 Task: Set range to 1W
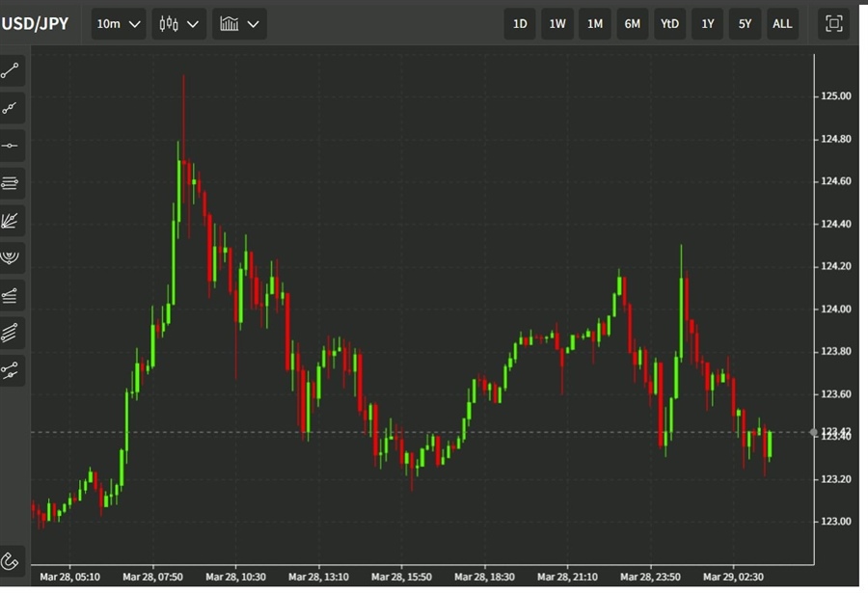point(557,24)
